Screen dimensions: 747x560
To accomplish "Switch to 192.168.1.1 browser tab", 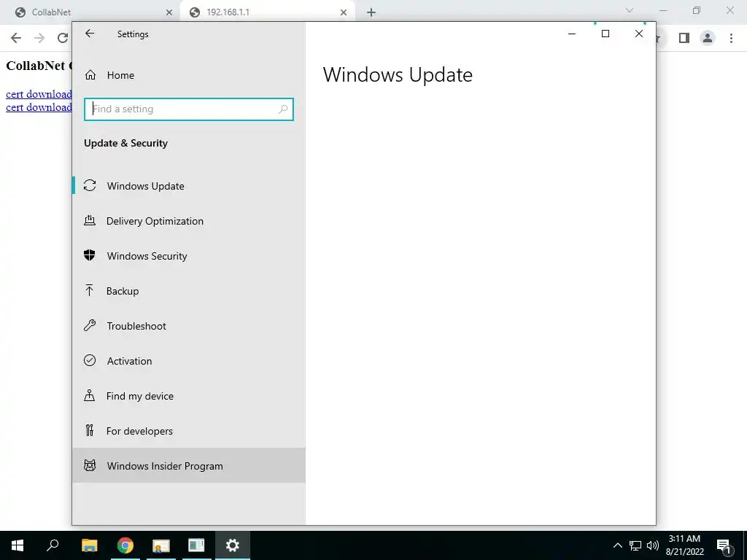I will (x=267, y=12).
